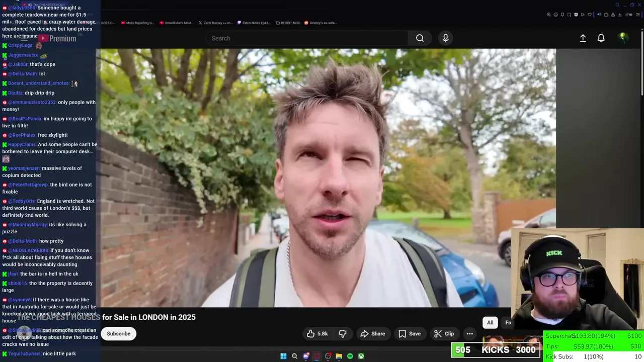The image size is (644, 362).
Task: Click the page scrollbar thumb
Action: [x=642, y=63]
